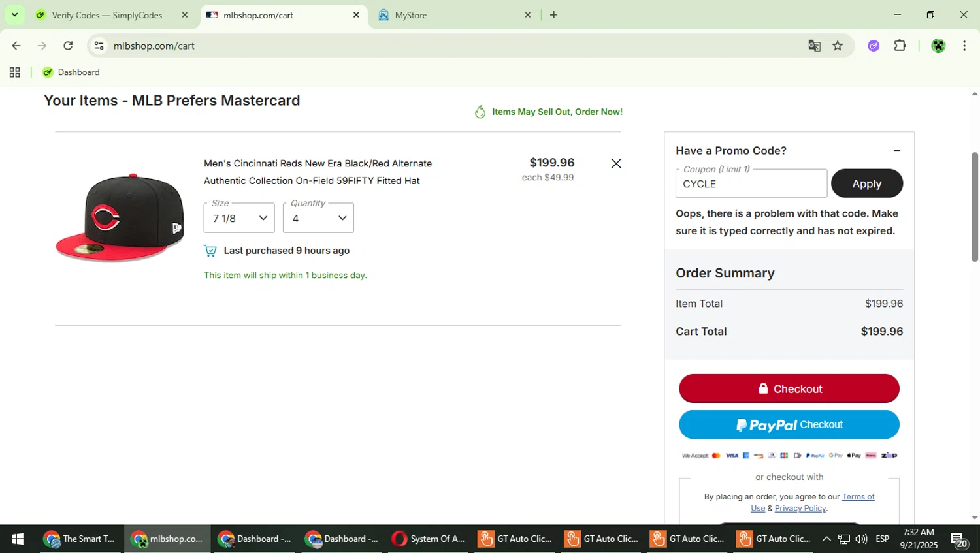
Task: Go forward to the next page
Action: coord(42,46)
